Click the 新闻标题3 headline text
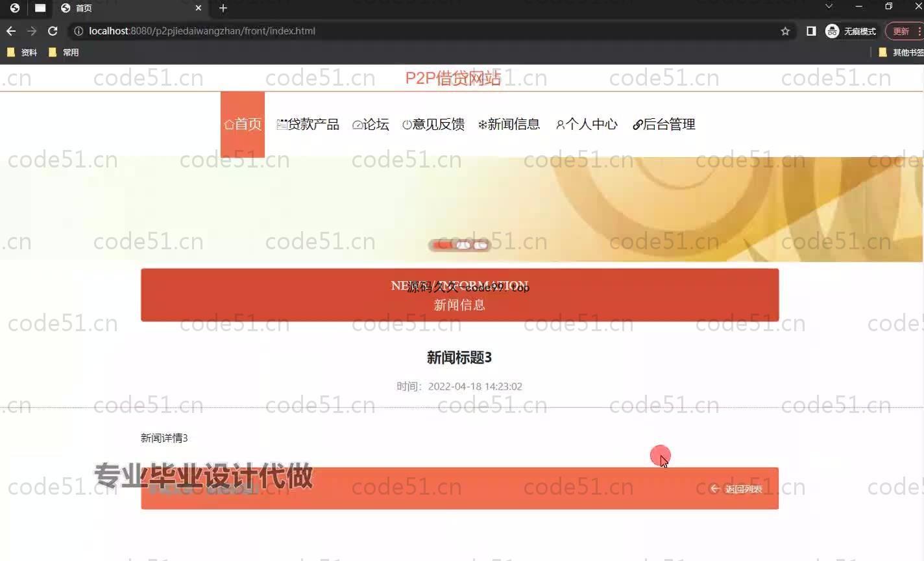924x561 pixels. (x=459, y=357)
